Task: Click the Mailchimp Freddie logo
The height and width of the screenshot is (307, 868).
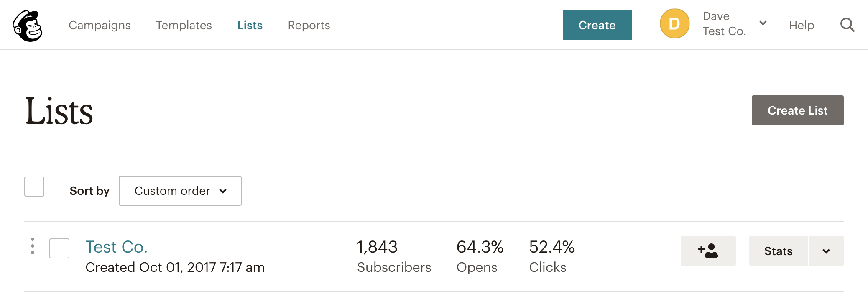Action: pyautogui.click(x=28, y=26)
